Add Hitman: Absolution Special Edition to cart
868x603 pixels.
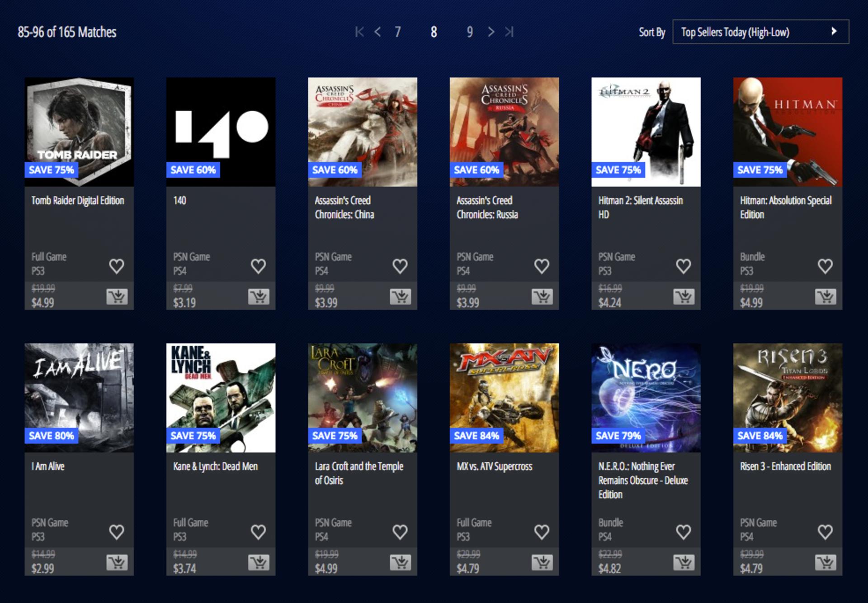tap(826, 297)
